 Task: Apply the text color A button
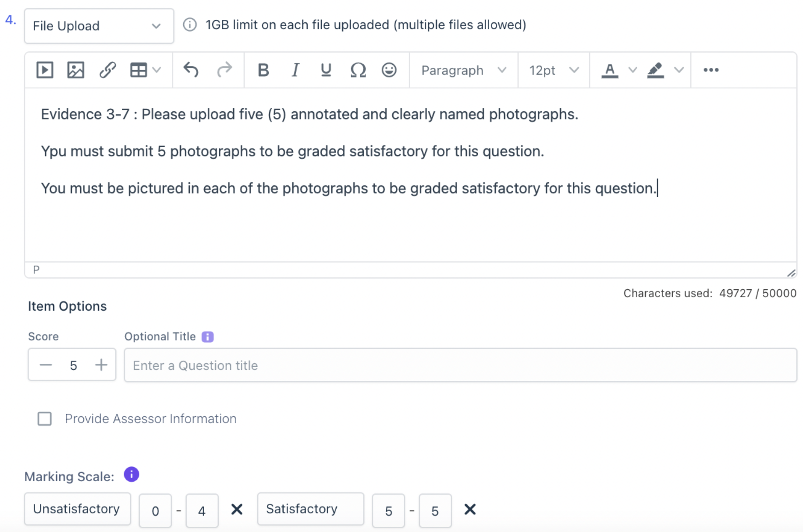(x=610, y=70)
